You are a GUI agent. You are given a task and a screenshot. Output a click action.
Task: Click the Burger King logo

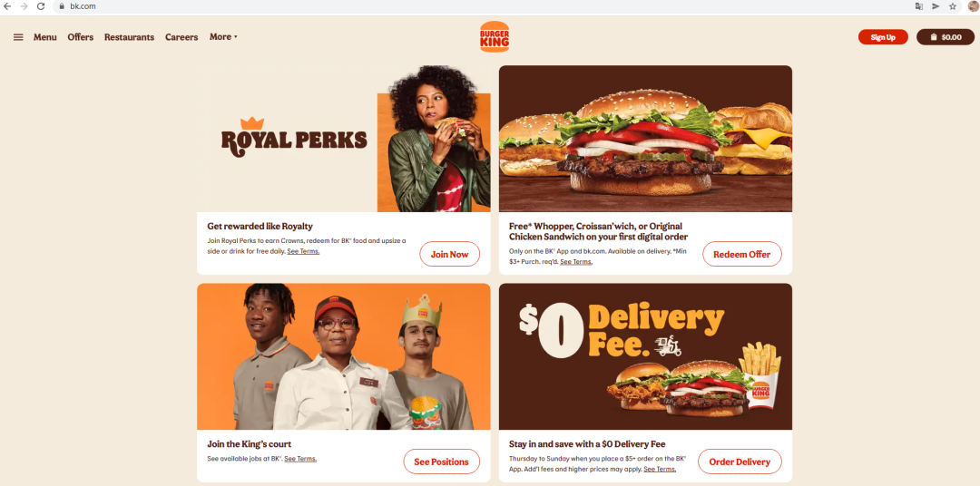point(495,37)
